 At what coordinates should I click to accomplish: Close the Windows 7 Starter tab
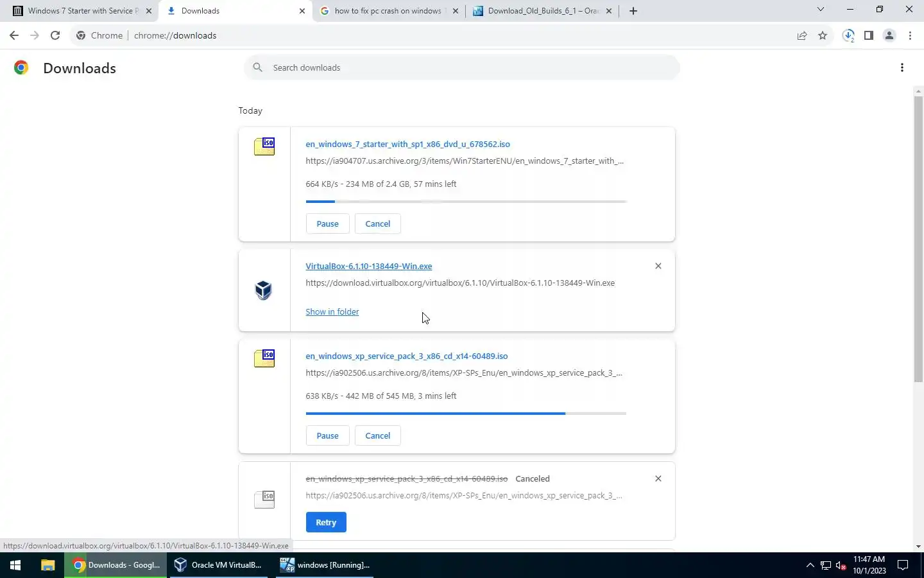[x=149, y=11]
